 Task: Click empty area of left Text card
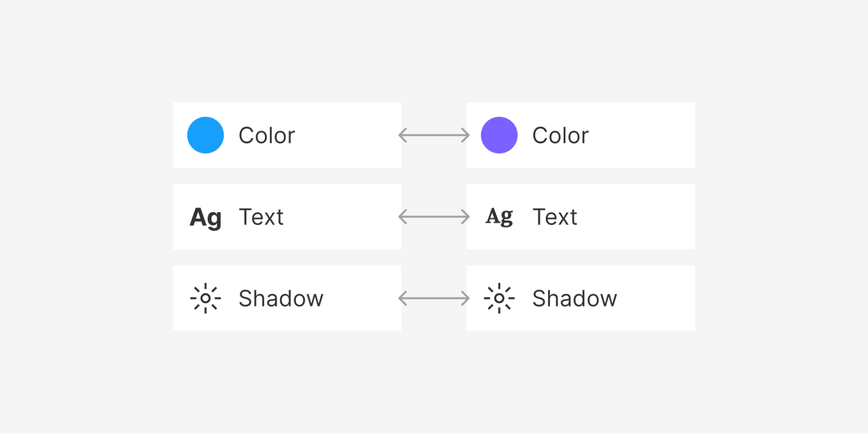tap(343, 217)
